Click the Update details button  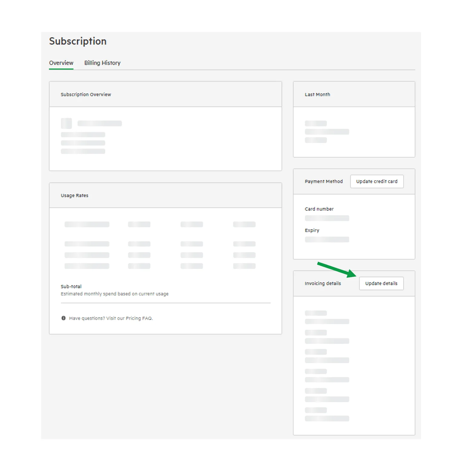click(381, 283)
